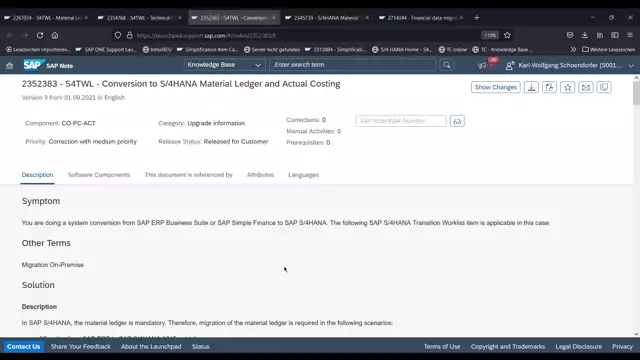640x360 pixels.
Task: Open Firefox application menu
Action: pos(630,36)
